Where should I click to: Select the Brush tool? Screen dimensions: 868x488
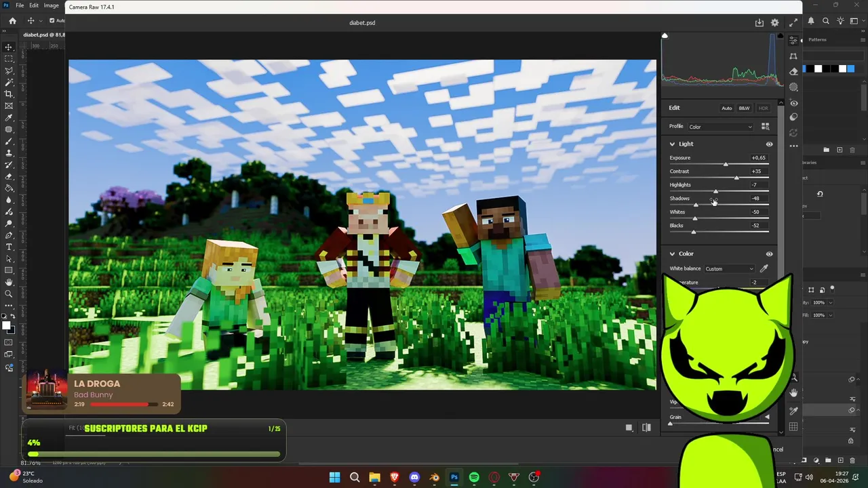tap(9, 141)
